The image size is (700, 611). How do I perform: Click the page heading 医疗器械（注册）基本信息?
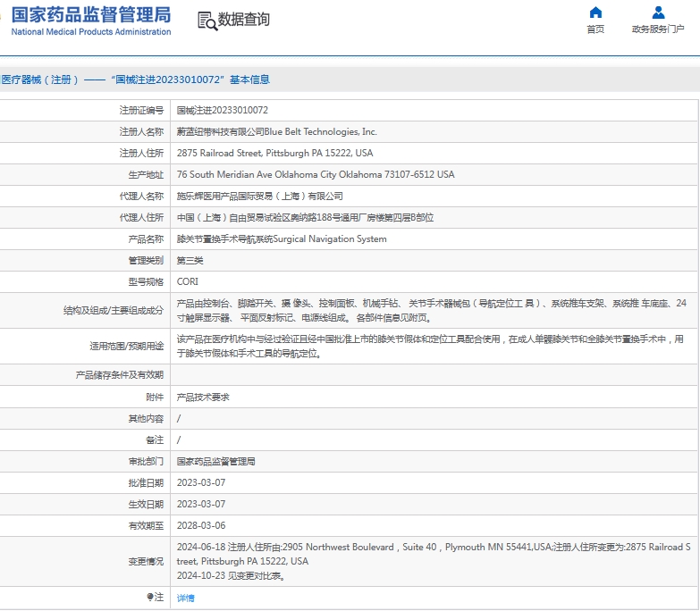click(135, 80)
